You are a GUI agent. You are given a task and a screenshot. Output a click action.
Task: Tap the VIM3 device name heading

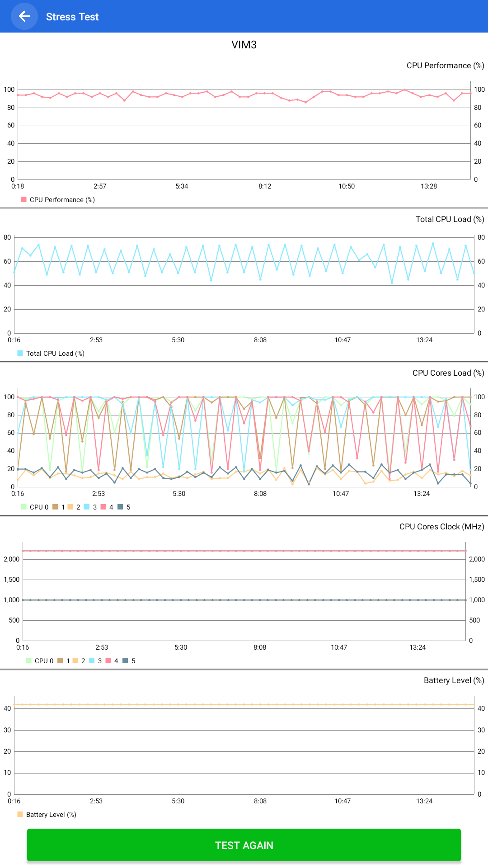244,45
